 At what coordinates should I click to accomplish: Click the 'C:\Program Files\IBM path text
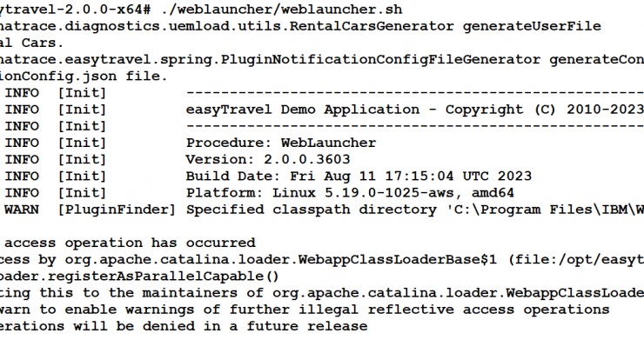click(x=538, y=210)
